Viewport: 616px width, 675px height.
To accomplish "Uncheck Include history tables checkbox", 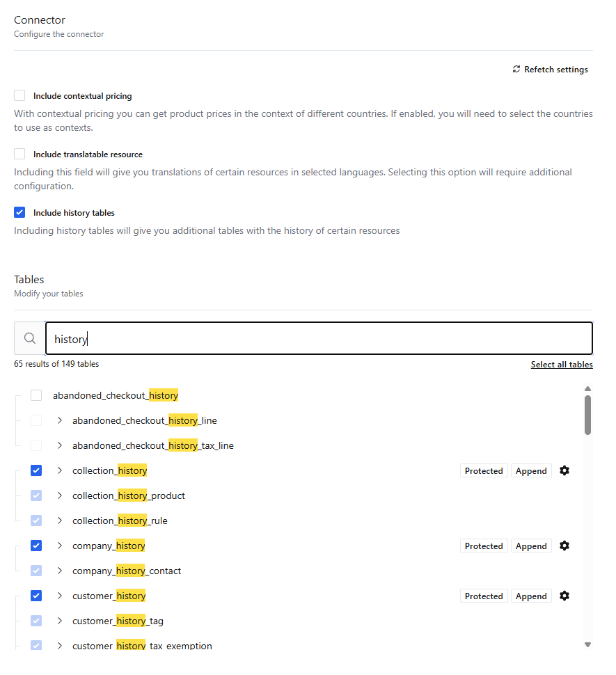I will [19, 213].
